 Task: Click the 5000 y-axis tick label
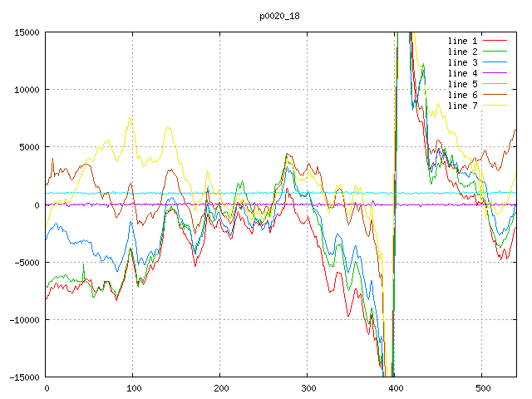pos(29,147)
